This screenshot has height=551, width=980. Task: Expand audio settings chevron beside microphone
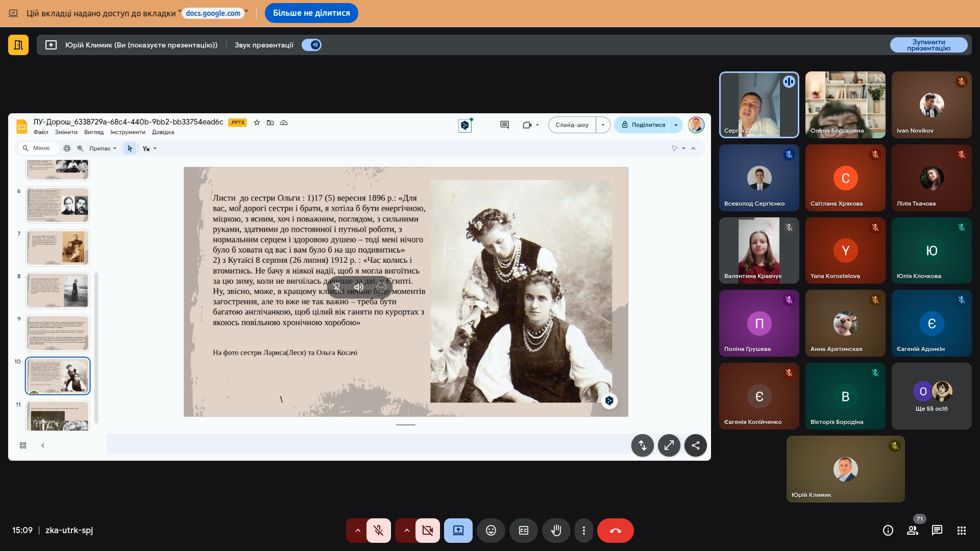tap(357, 531)
